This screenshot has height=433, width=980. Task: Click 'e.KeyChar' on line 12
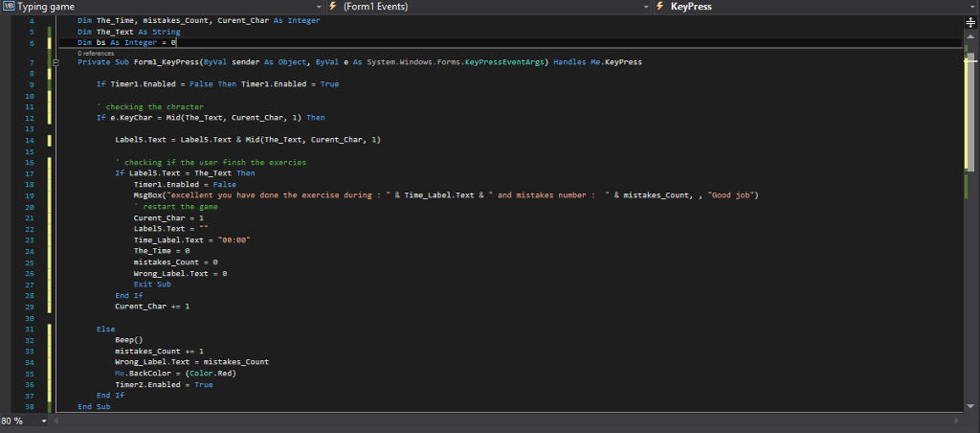(129, 118)
